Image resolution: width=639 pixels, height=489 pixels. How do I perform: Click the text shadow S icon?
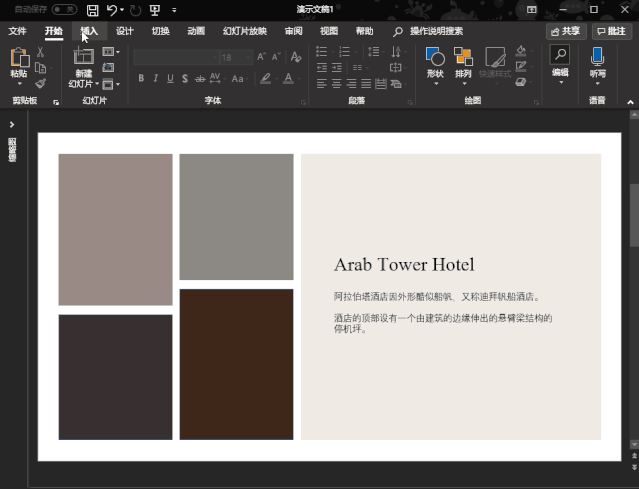[185, 78]
